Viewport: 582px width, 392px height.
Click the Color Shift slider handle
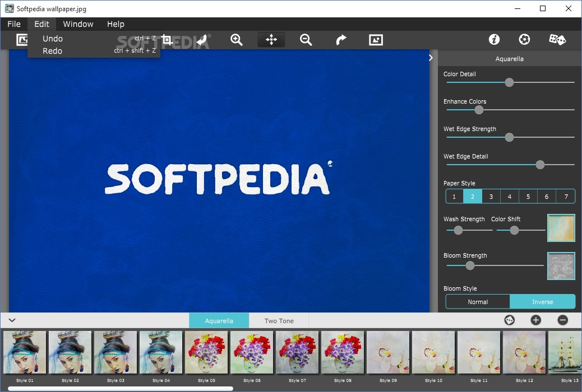(514, 230)
